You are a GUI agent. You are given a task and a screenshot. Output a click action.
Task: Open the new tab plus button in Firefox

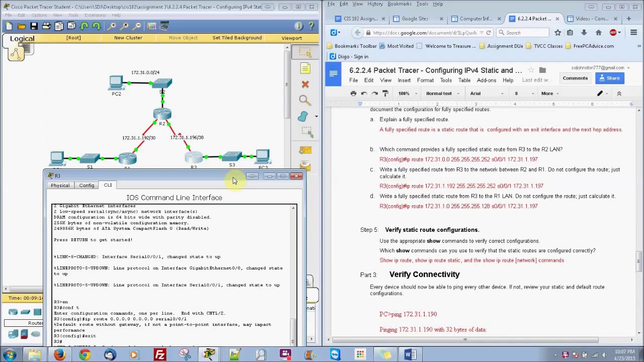pyautogui.click(x=628, y=19)
